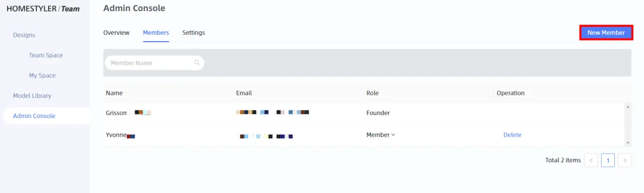The height and width of the screenshot is (193, 644).
Task: Switch to the Settings tab
Action: click(194, 33)
